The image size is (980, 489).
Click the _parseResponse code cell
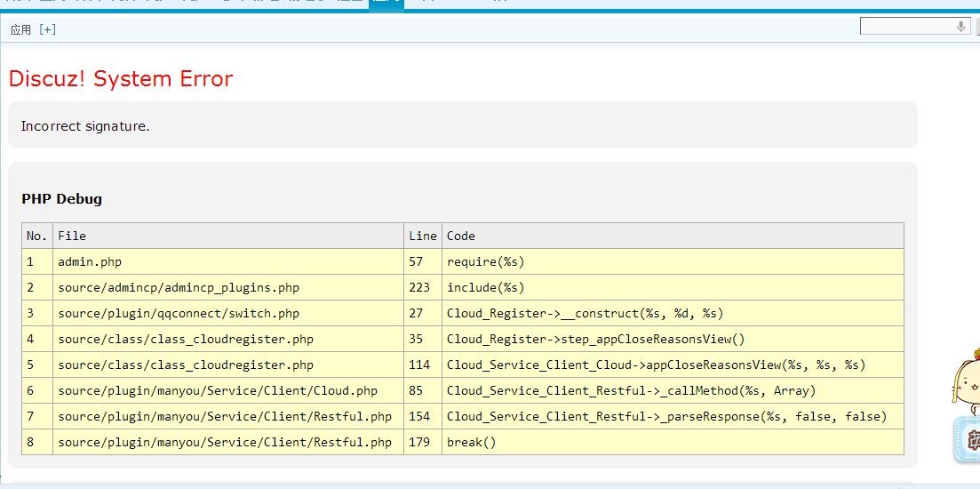(666, 416)
